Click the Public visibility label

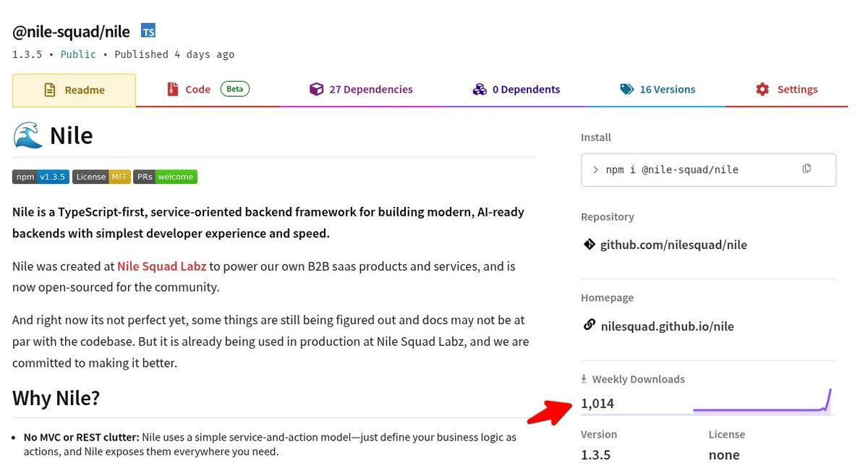pos(78,54)
